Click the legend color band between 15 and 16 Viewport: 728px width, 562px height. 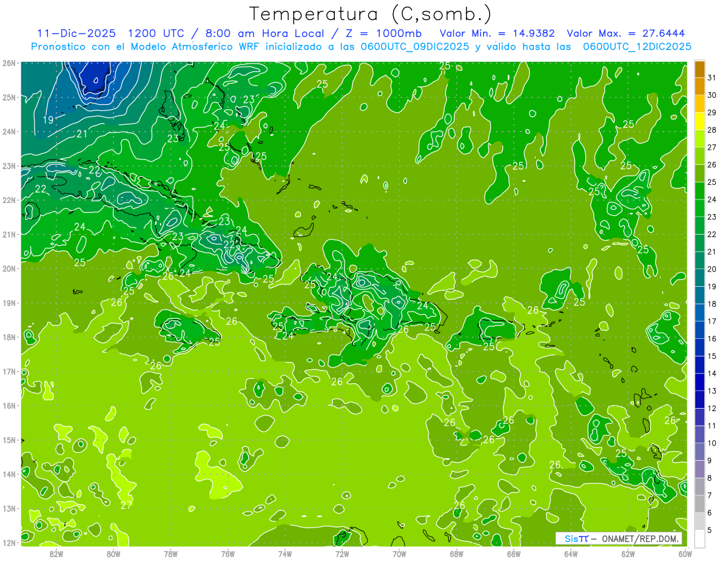coord(699,347)
